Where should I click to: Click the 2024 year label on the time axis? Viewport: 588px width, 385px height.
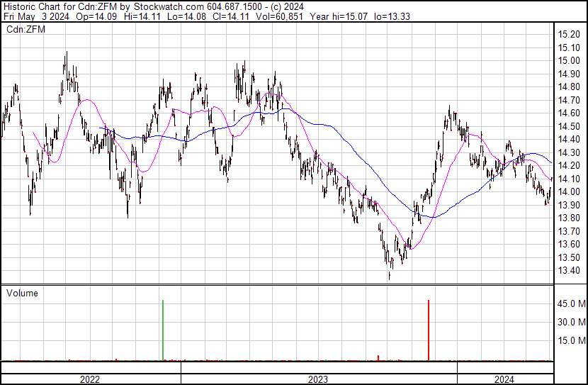point(504,379)
